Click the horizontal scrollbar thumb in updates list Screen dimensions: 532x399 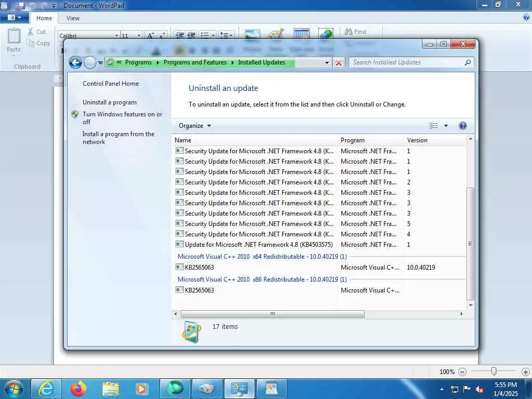click(273, 314)
